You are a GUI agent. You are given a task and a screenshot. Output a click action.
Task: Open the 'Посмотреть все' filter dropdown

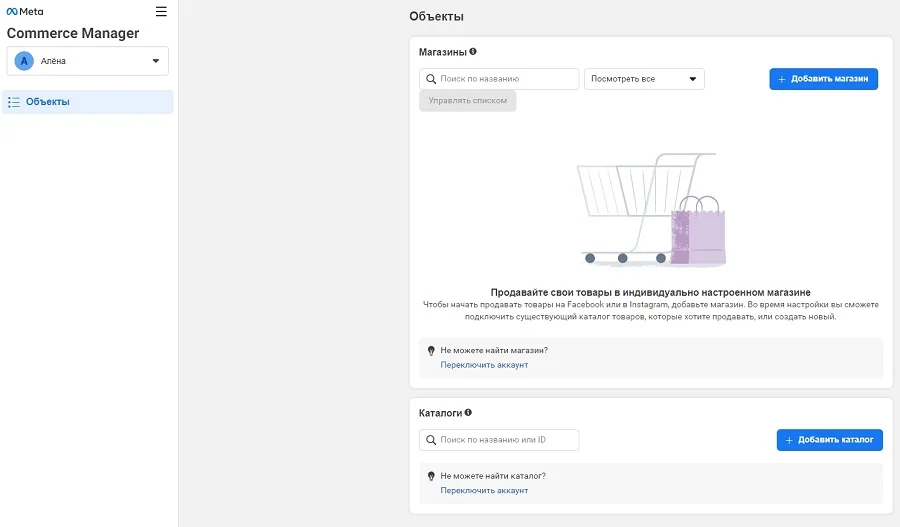click(x=644, y=79)
